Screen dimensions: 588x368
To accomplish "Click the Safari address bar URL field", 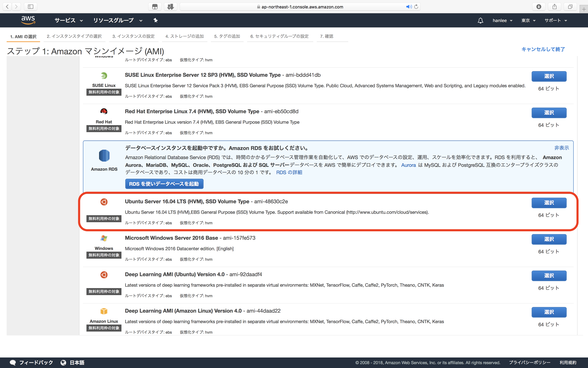I will (300, 7).
